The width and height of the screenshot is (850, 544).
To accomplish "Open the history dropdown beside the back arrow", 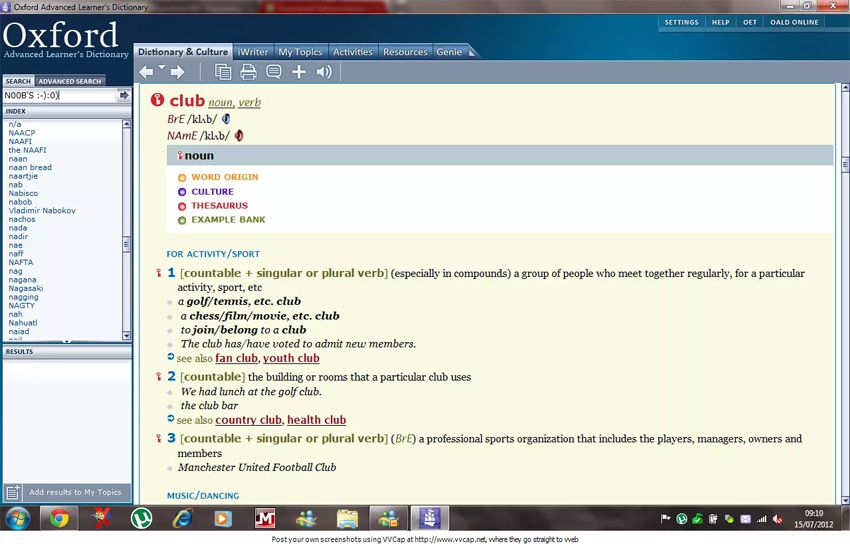I will coord(162,67).
